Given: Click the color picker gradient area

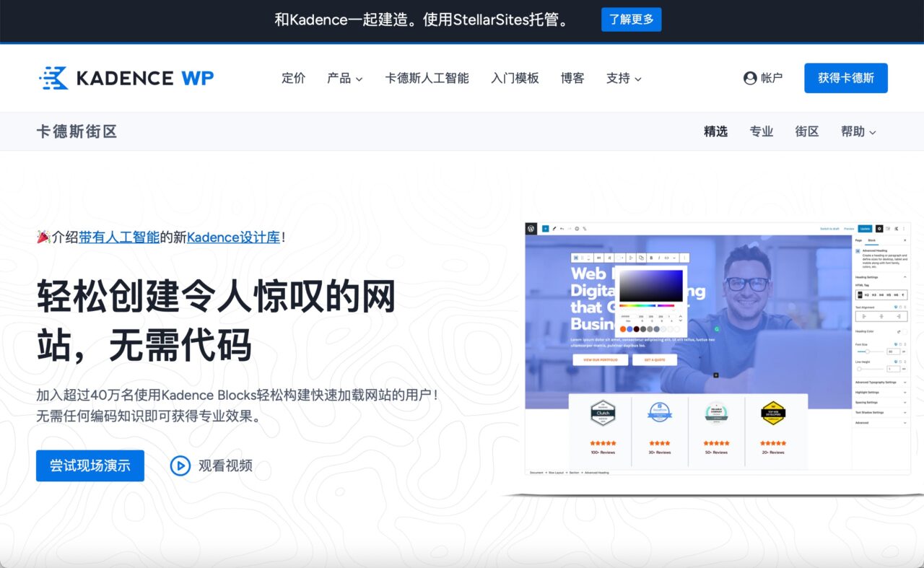Looking at the screenshot, I should (x=651, y=286).
